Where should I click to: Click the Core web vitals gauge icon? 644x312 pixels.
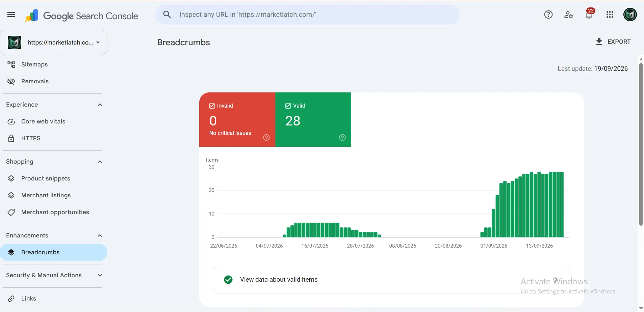tap(11, 121)
